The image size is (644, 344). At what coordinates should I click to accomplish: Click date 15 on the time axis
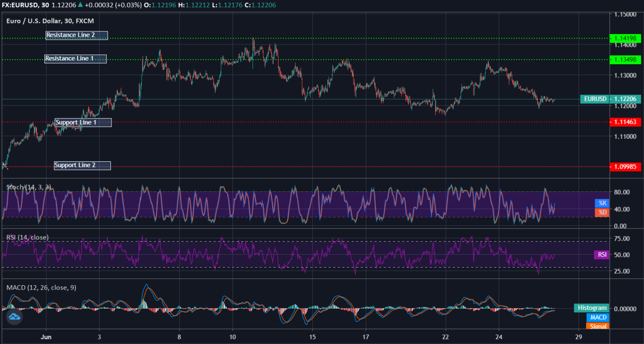pos(313,337)
